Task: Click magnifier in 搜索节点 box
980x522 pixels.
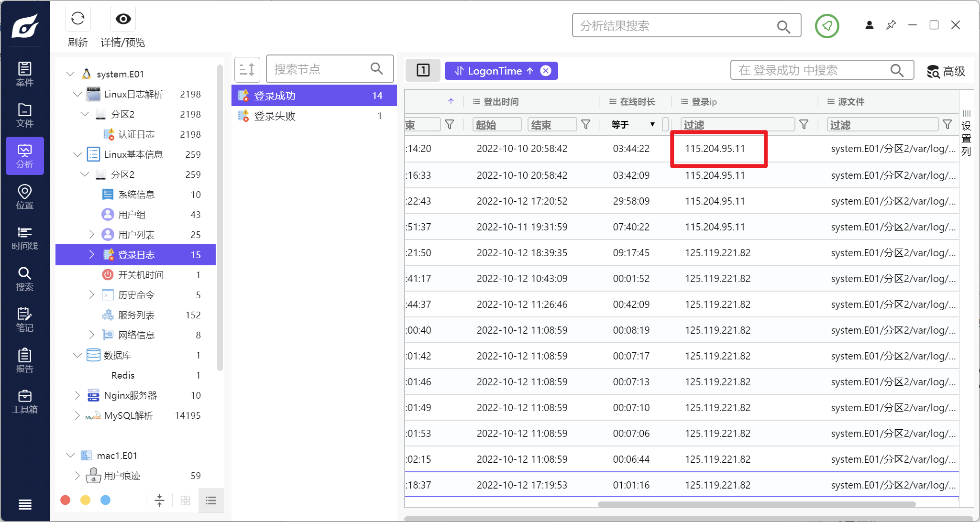Action: (377, 69)
